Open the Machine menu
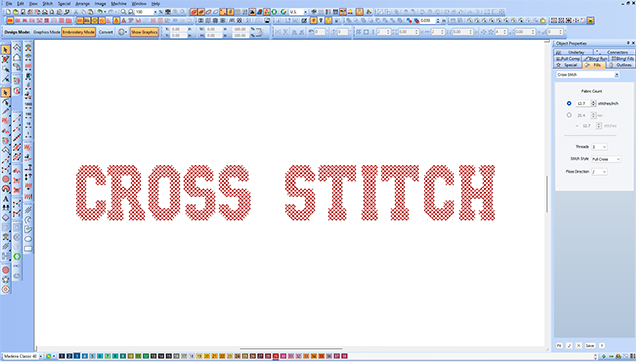Image resolution: width=636 pixels, height=362 pixels. [x=118, y=3]
